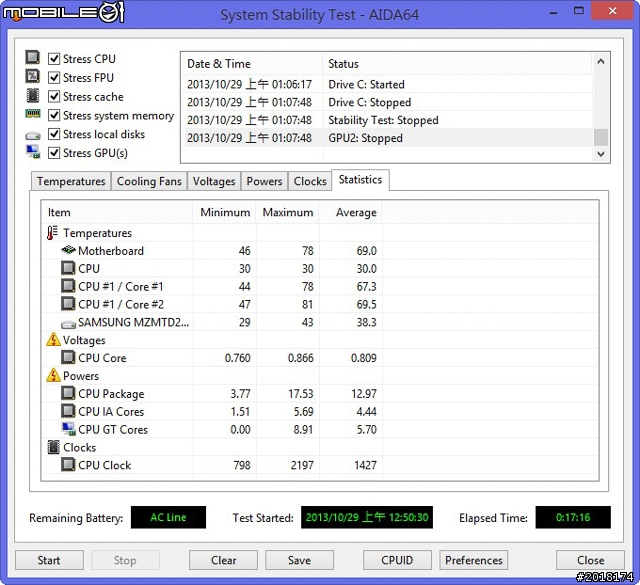Click the Motherboard row icon
This screenshot has width=640, height=585.
tap(69, 249)
